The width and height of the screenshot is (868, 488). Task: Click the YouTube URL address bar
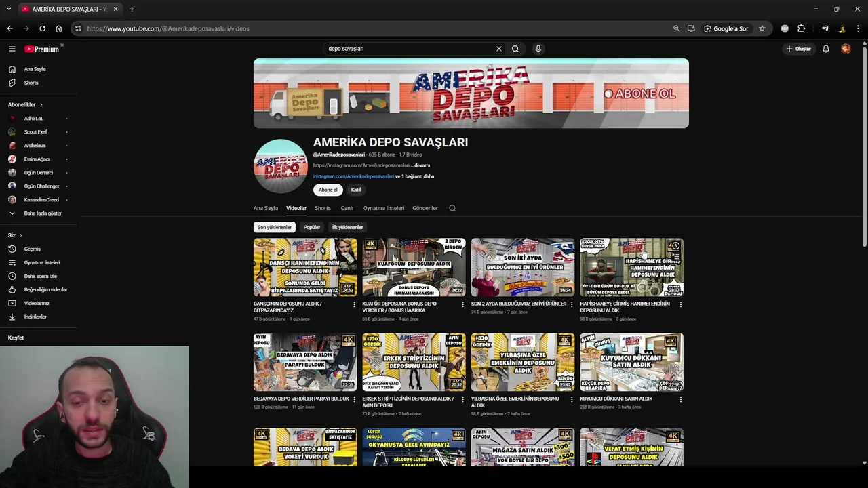(x=373, y=28)
